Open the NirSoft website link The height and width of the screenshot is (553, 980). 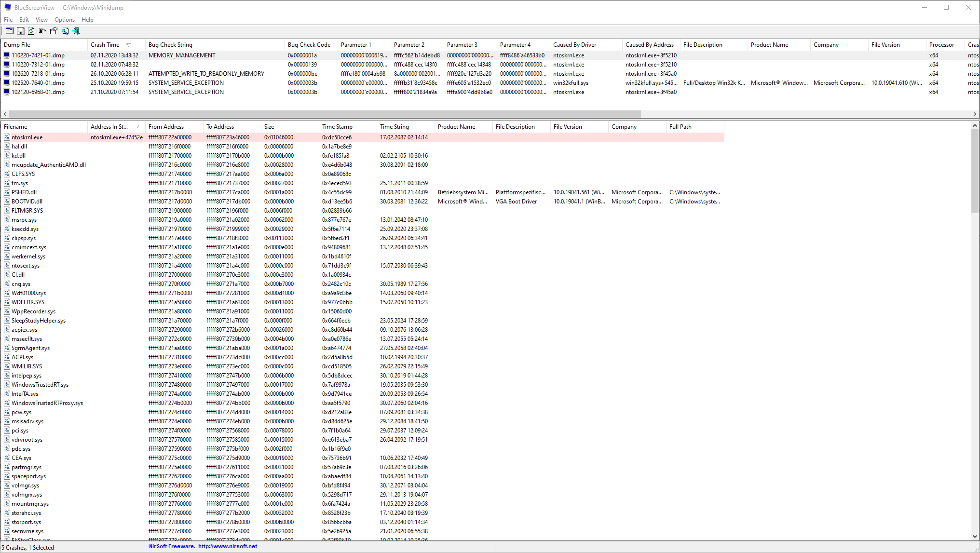(227, 546)
